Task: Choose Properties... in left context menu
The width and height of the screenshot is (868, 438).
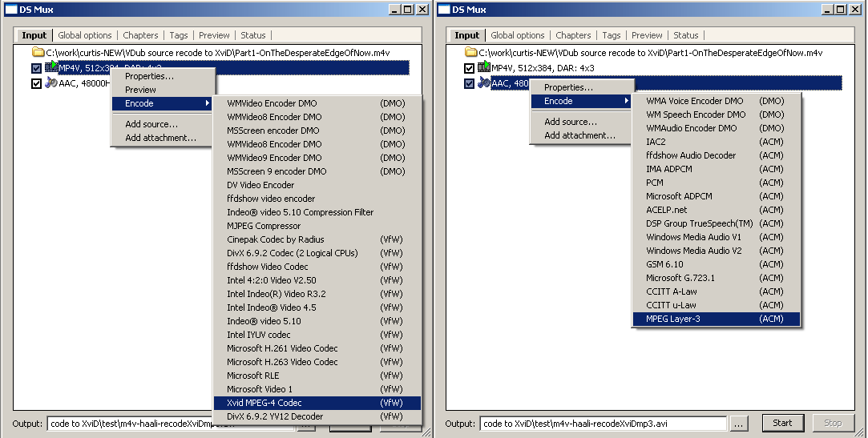Action: tap(162, 76)
